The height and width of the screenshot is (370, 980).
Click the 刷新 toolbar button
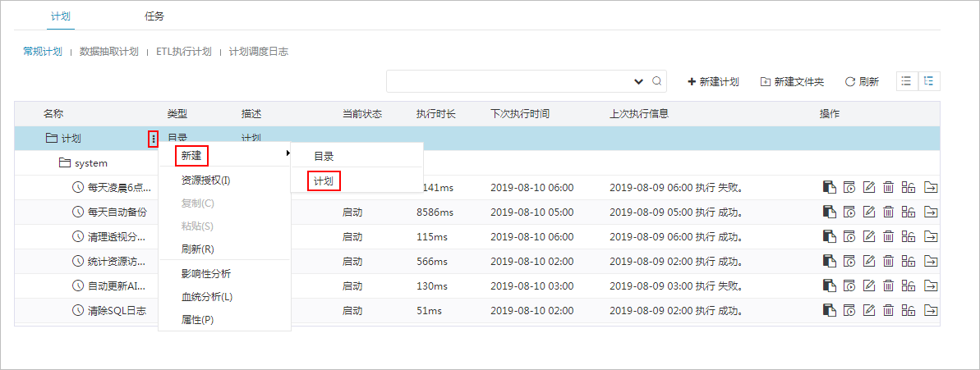pos(862,82)
